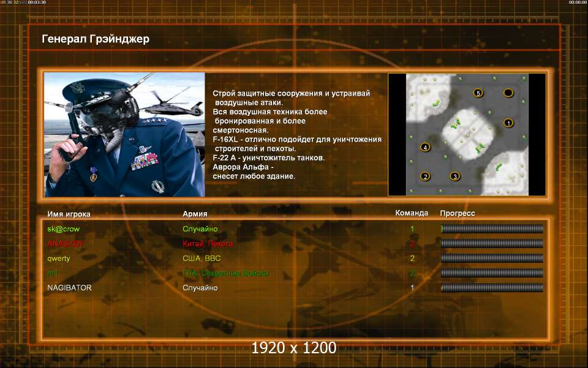Click 'Случайно' army in NAGIBATOR row

200,288
